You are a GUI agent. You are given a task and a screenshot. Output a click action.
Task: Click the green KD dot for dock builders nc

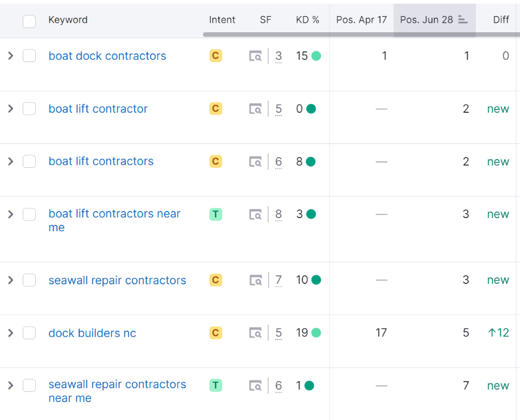316,333
